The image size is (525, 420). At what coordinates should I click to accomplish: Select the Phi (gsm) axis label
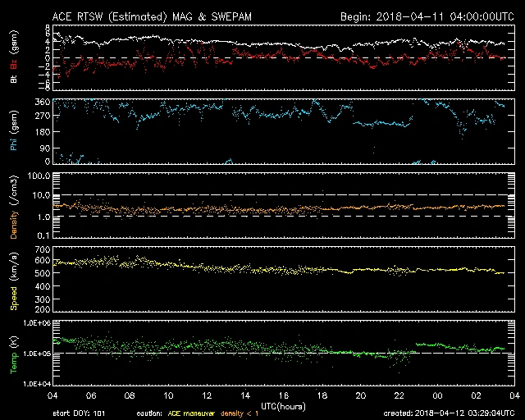point(13,132)
